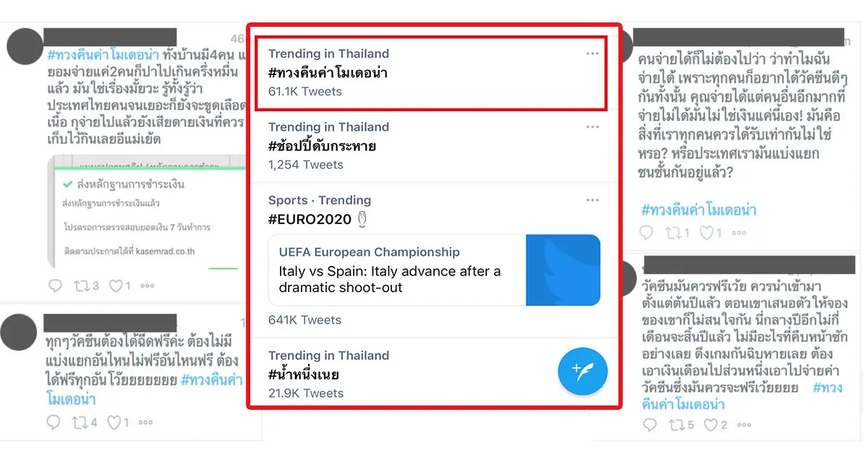Like the tweet that has 4 retweets

point(114,421)
